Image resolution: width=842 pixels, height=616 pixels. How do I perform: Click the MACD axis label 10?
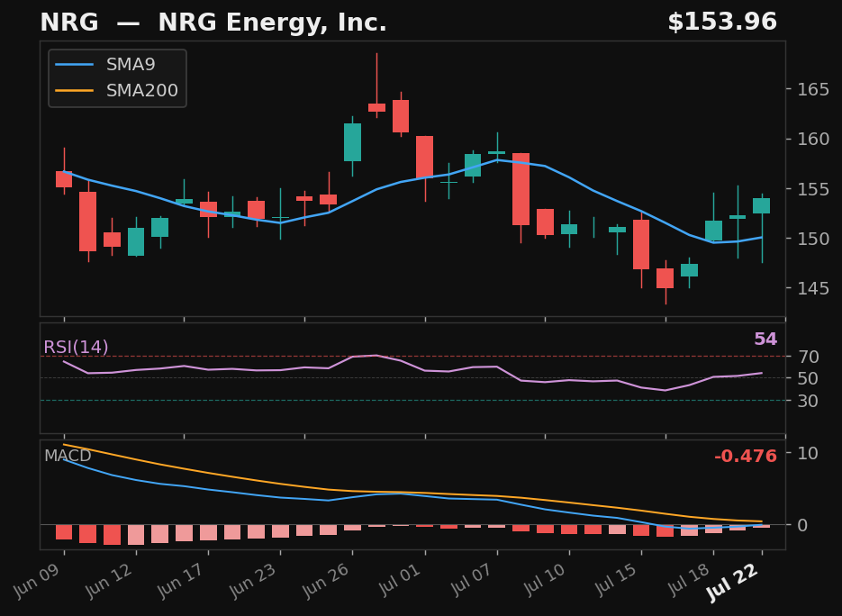808,453
